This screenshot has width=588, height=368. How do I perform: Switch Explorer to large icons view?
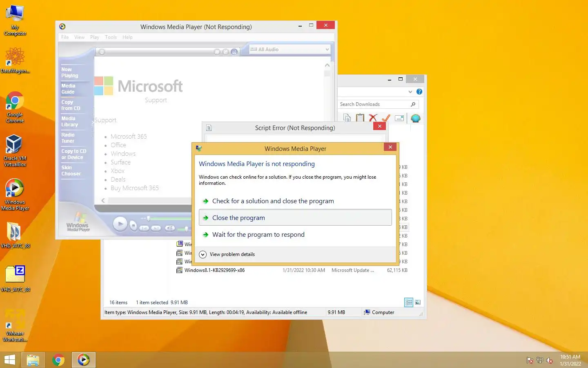pos(418,302)
